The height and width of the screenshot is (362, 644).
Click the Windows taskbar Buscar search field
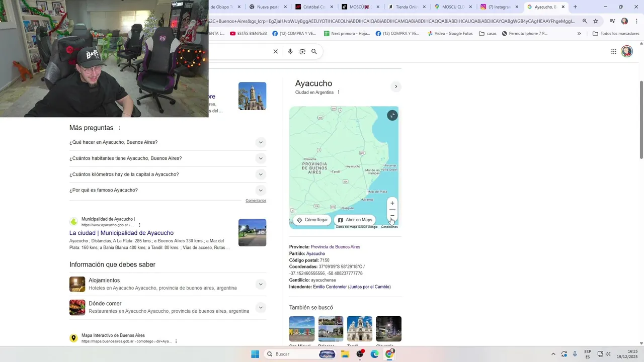[x=300, y=354]
